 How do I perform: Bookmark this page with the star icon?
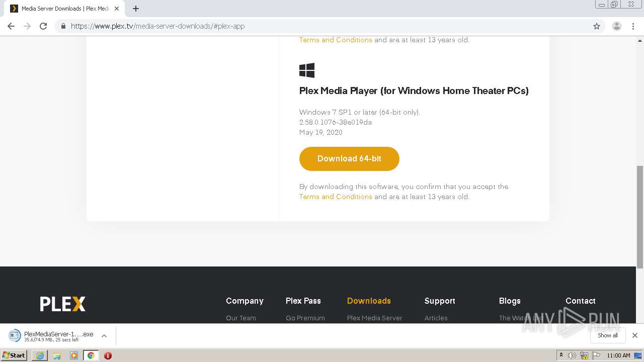pyautogui.click(x=597, y=26)
